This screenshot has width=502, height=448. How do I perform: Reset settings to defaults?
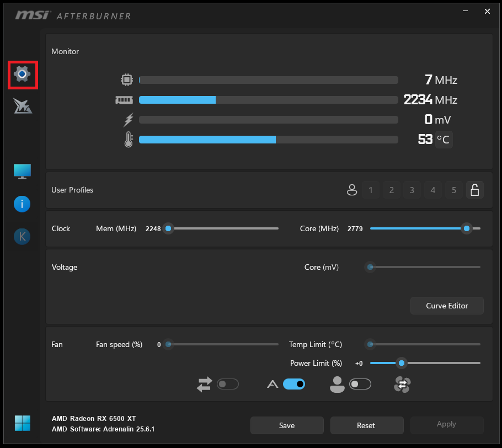point(367,425)
